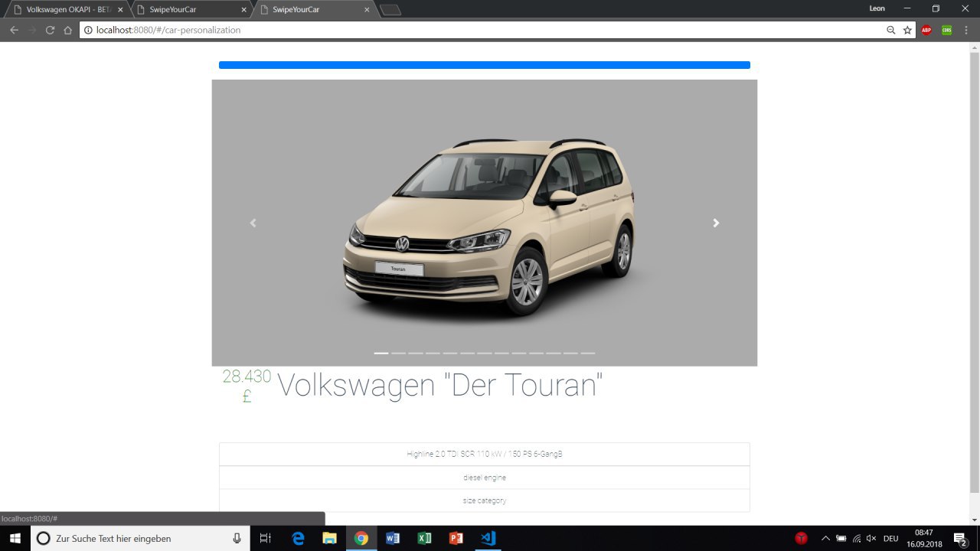980x551 pixels.
Task: Click the browser back arrow
Action: 14,30
